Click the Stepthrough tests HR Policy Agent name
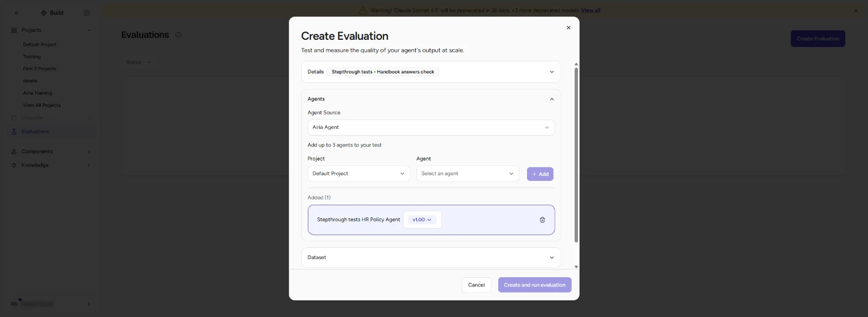 pos(358,220)
